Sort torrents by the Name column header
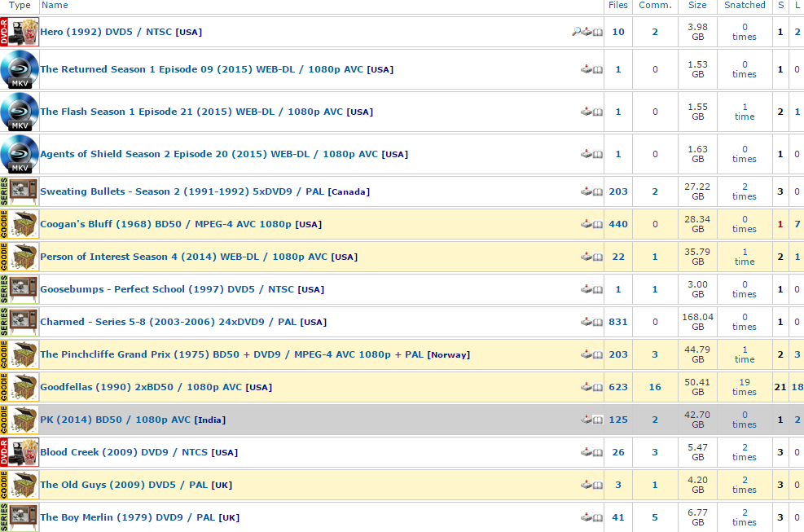804x532 pixels. [x=55, y=5]
